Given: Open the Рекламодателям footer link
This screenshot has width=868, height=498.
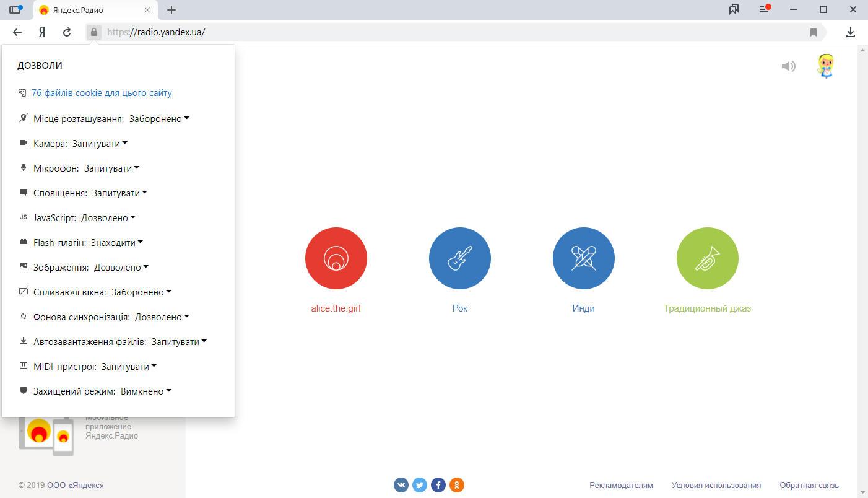Looking at the screenshot, I should (x=621, y=485).
